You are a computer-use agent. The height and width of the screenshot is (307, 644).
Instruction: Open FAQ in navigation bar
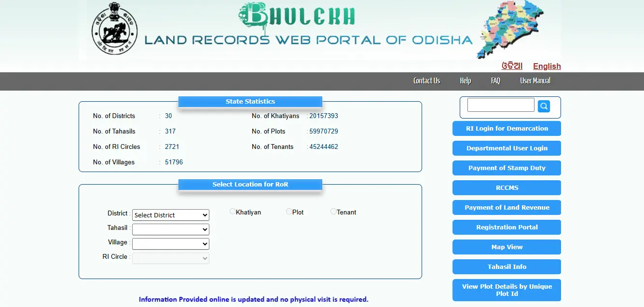(x=495, y=81)
